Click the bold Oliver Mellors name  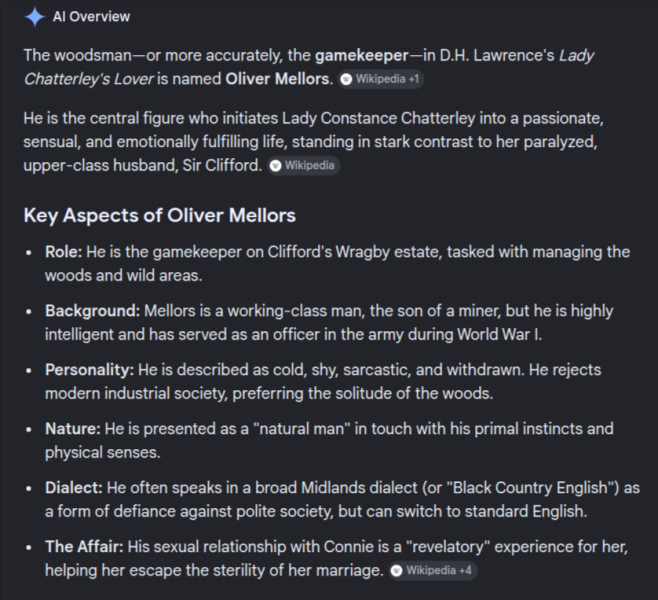click(x=279, y=79)
